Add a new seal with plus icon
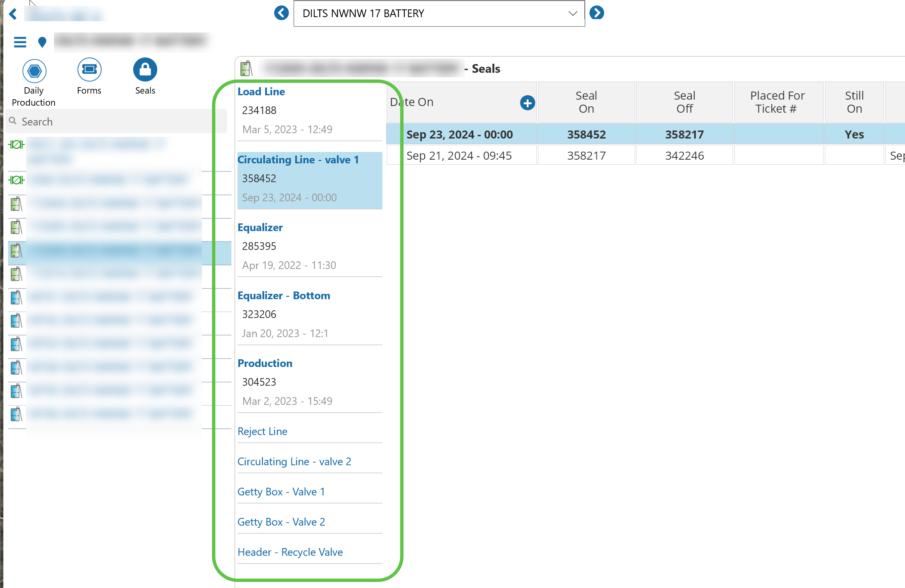This screenshot has width=905, height=588. [x=527, y=103]
